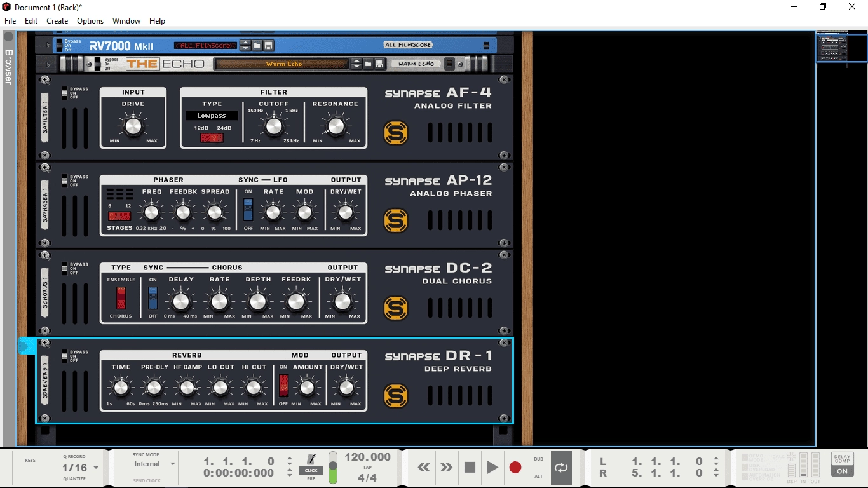Open the 1/16 quantize value dropdown
Image resolution: width=868 pixels, height=488 pixels.
pyautogui.click(x=79, y=468)
